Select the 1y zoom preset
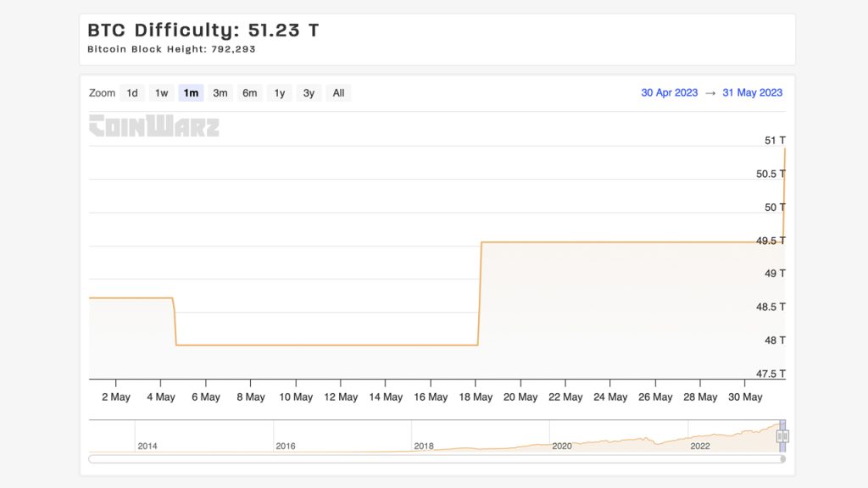This screenshot has height=488, width=868. pos(279,92)
